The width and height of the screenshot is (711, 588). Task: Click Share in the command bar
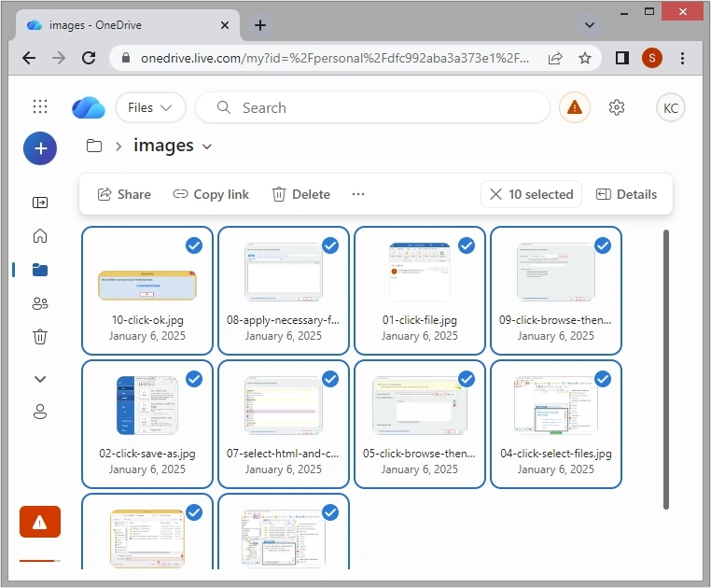(124, 194)
